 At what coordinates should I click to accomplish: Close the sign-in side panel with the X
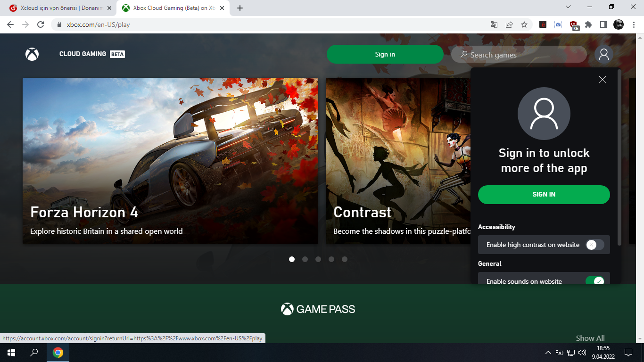[x=602, y=80]
